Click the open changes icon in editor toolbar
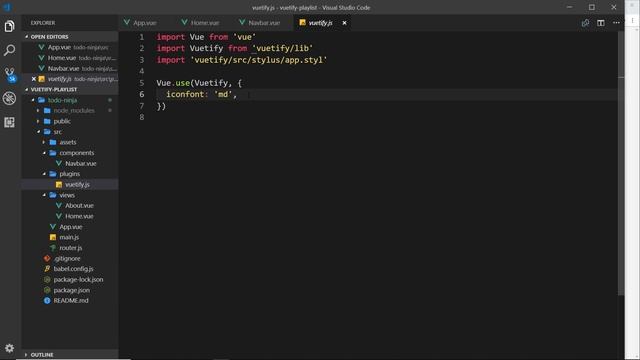 tap(585, 23)
